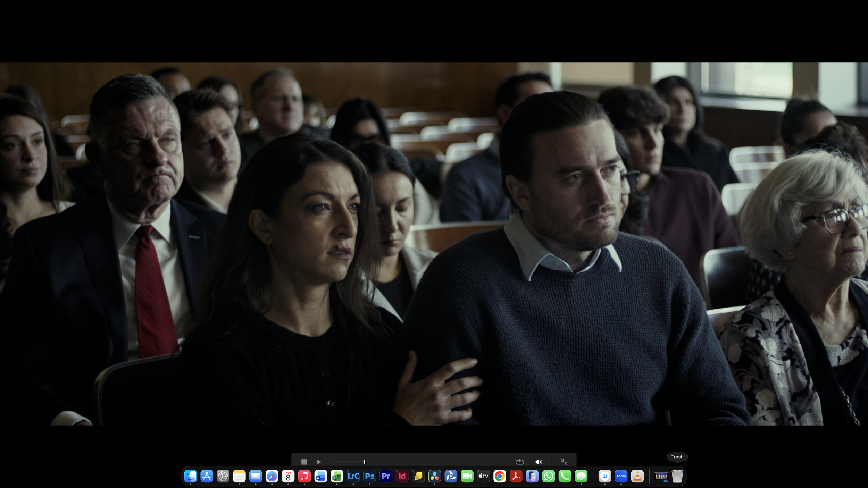868x488 pixels.
Task: Launch Safari from the Dock
Action: [272, 476]
